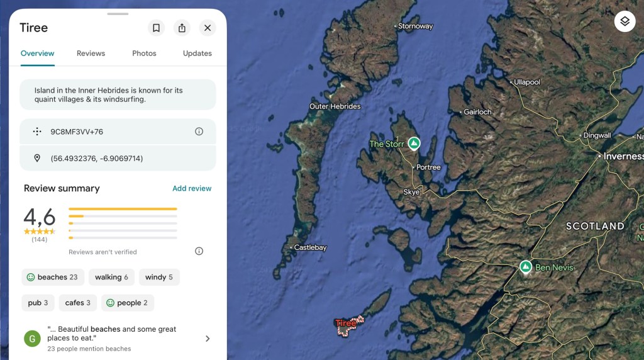Open the Photos tab
This screenshot has height=360, width=644.
tap(144, 53)
